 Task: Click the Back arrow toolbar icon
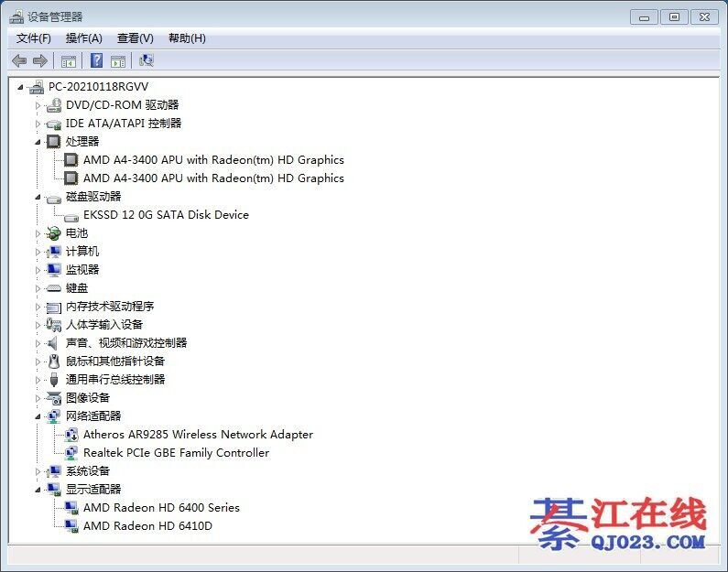(x=19, y=60)
